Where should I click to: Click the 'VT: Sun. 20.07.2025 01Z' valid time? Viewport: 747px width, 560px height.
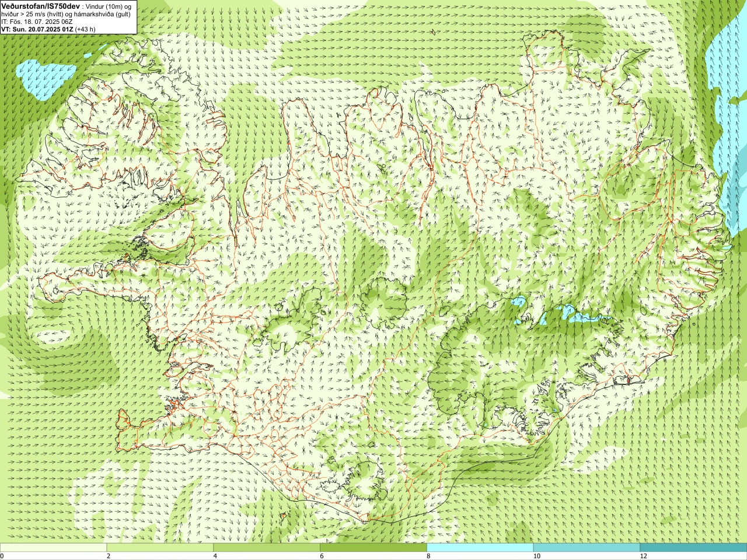(x=37, y=29)
